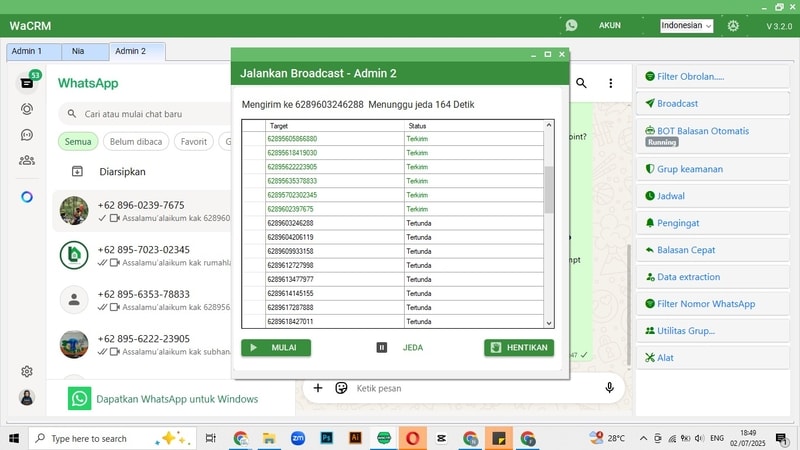
Task: Click avatar of +62 895-7023-02345 chat
Action: point(74,255)
